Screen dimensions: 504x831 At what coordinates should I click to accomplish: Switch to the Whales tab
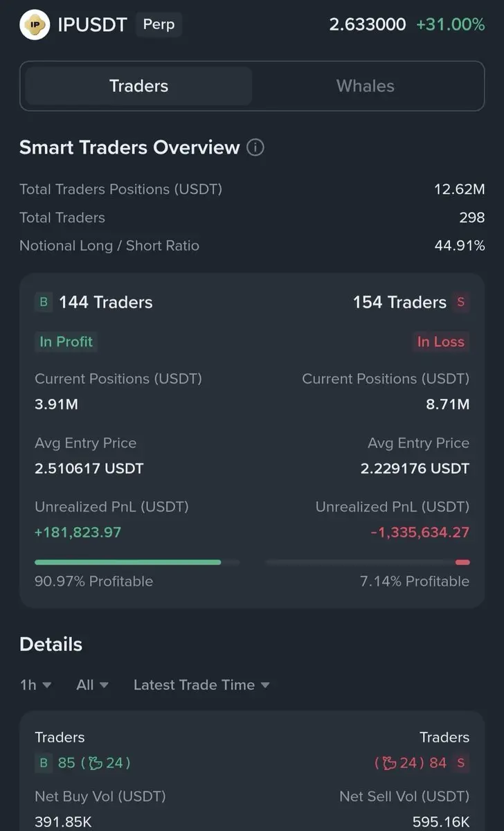[x=366, y=86]
